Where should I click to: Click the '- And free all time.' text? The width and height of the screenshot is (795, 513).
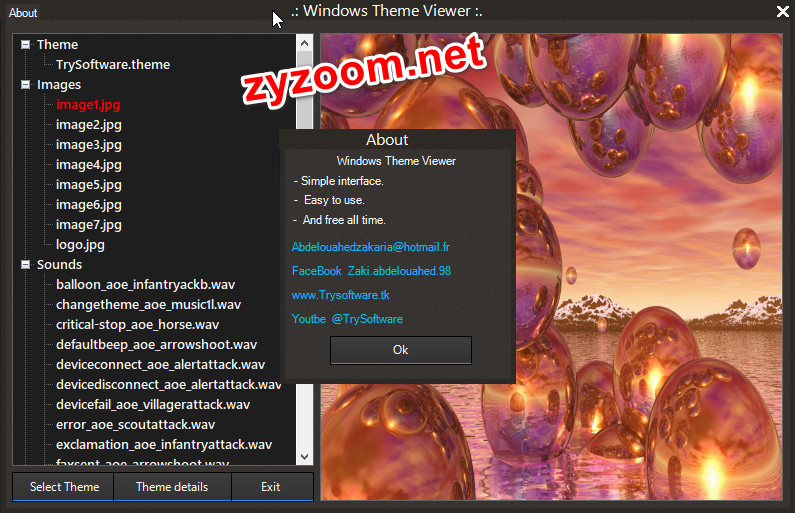click(x=340, y=220)
